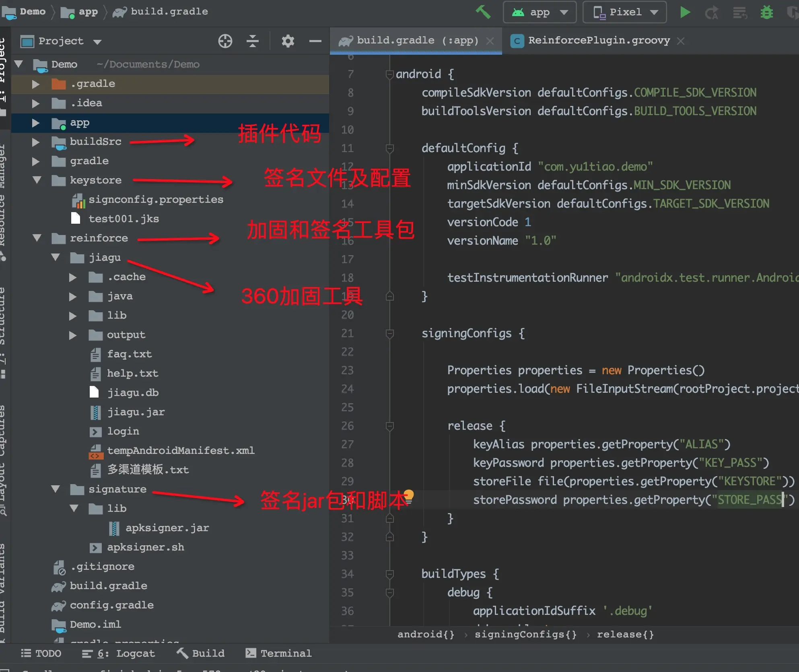Image resolution: width=799 pixels, height=672 pixels.
Task: Switch to ReinforcePlugin.groovy tab
Action: [x=599, y=40]
